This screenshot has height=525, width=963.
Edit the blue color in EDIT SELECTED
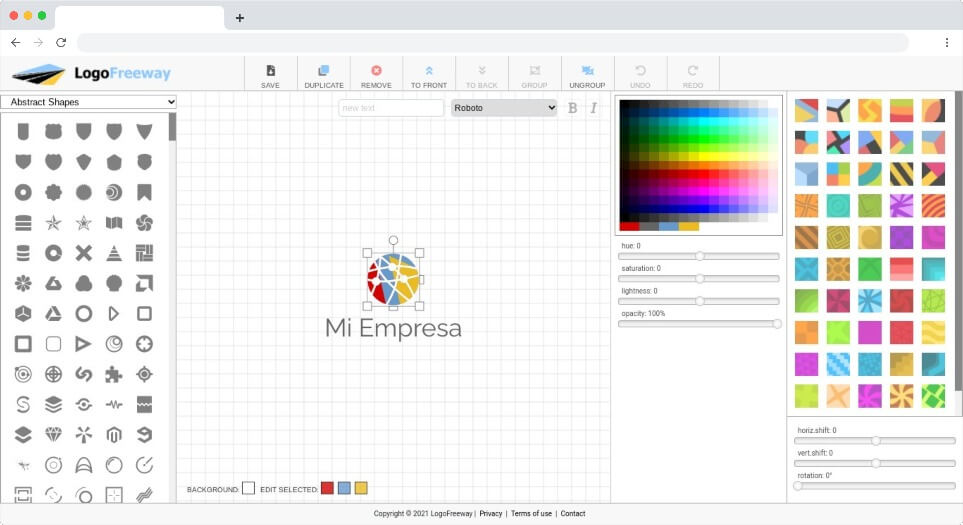pyautogui.click(x=344, y=488)
